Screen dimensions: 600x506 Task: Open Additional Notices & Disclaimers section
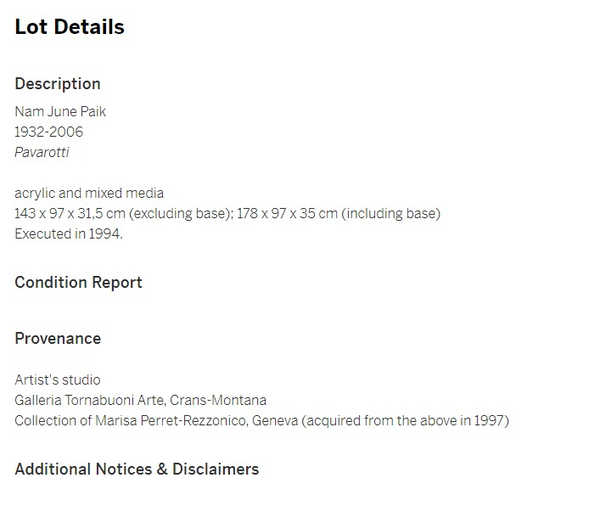click(x=136, y=469)
